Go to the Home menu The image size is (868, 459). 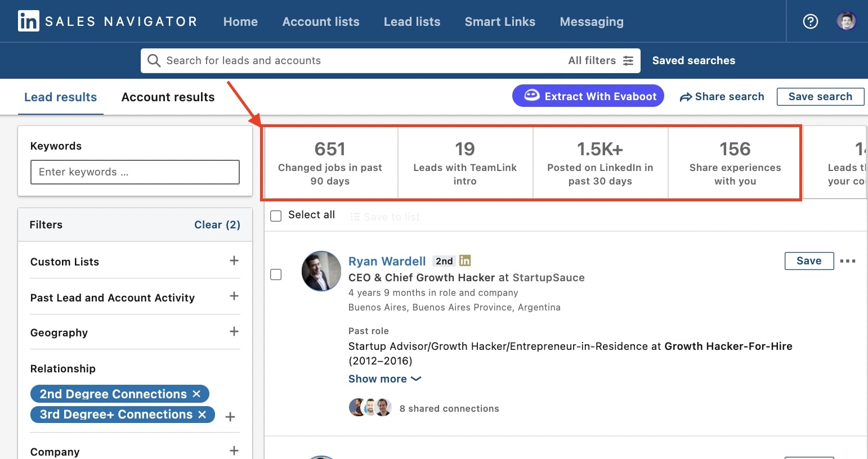240,22
